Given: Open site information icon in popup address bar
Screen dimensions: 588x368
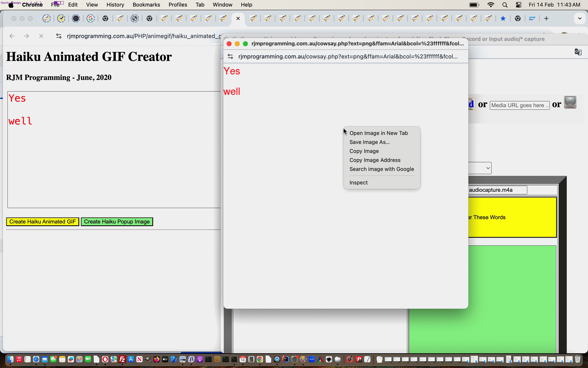Looking at the screenshot, I should 230,56.
